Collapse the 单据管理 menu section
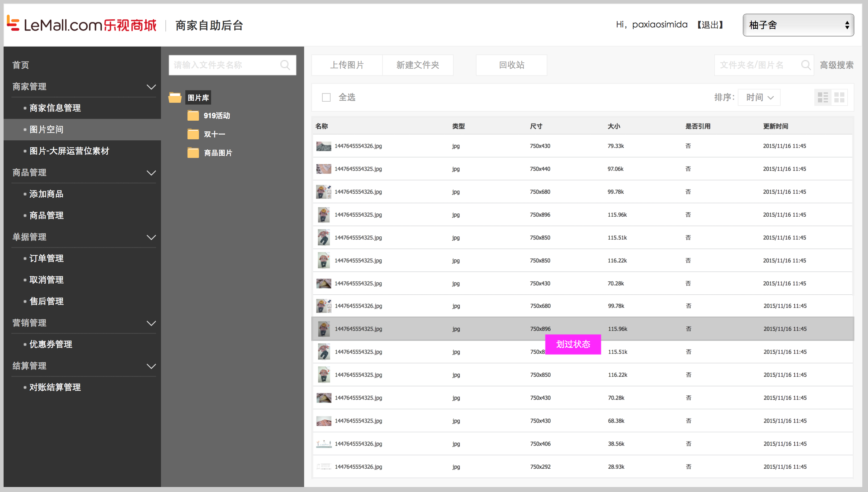This screenshot has height=492, width=868. tap(151, 237)
